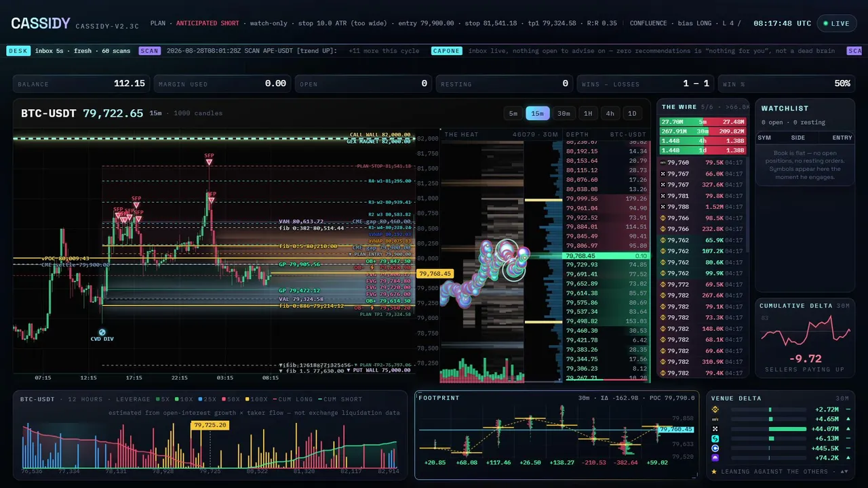Select the 30m chart timeframe

click(564, 113)
